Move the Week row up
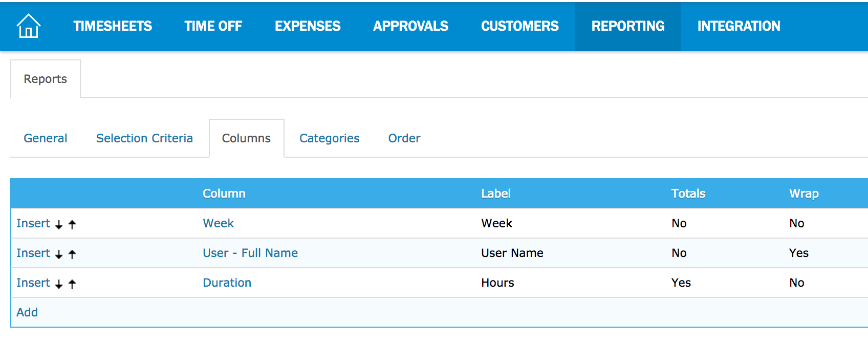 [72, 224]
